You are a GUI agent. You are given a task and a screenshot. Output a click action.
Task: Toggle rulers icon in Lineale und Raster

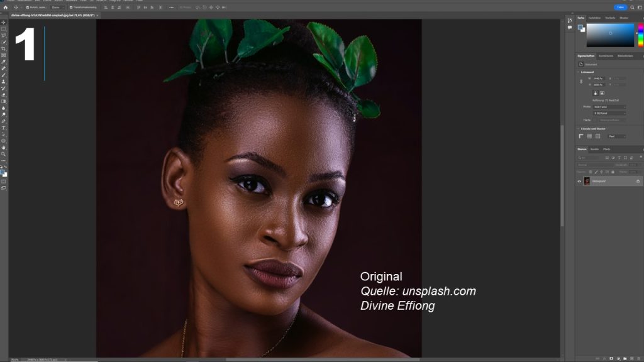580,136
